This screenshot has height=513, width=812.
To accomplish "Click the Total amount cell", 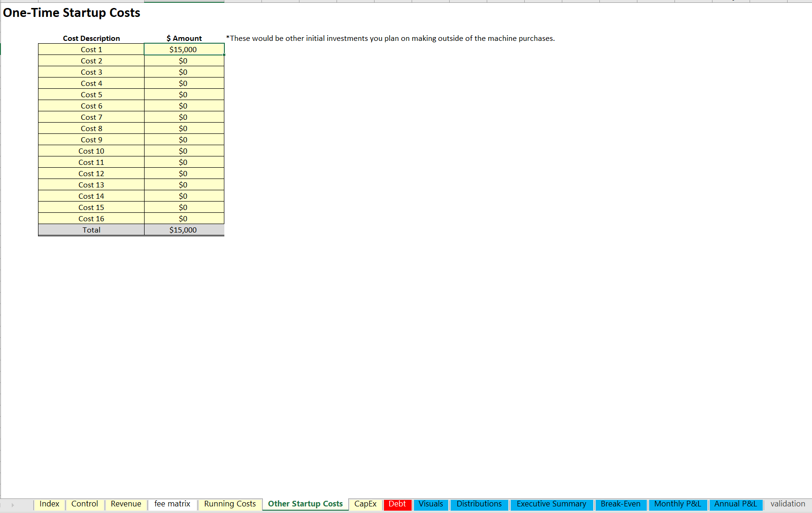I will [184, 230].
